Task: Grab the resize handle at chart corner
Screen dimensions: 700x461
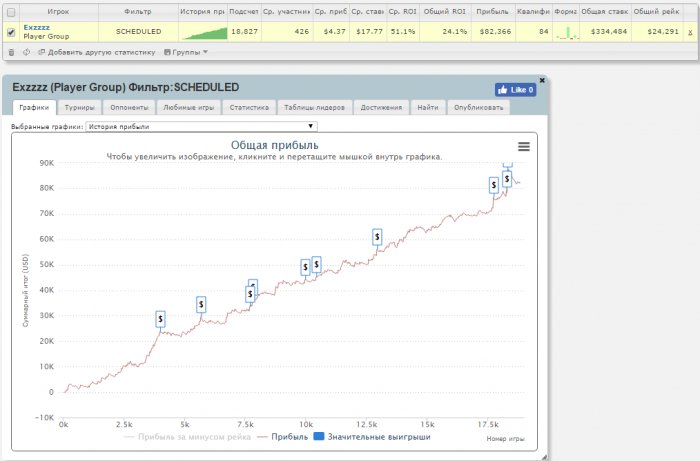Action: [544, 457]
